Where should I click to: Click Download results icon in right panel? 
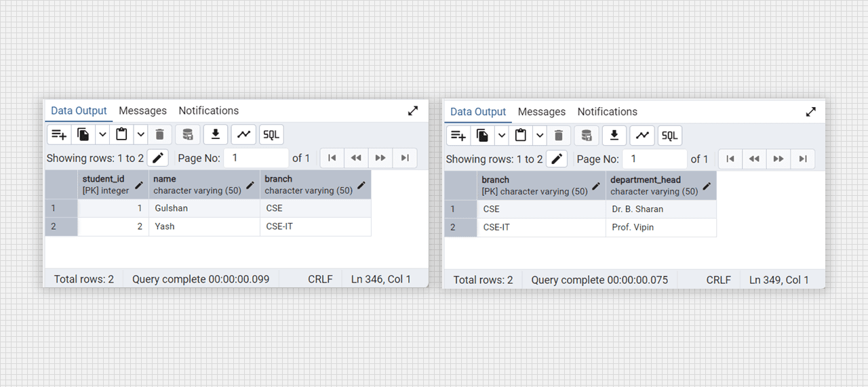tap(614, 136)
